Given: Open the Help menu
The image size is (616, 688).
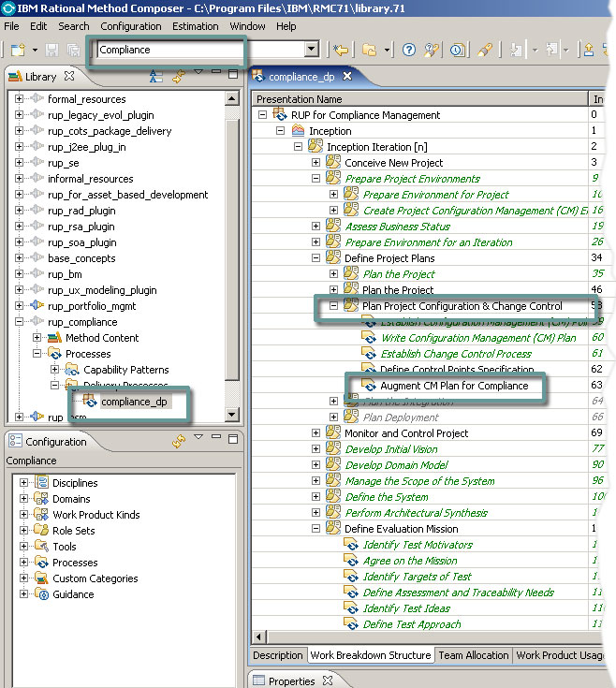Looking at the screenshot, I should pyautogui.click(x=286, y=26).
